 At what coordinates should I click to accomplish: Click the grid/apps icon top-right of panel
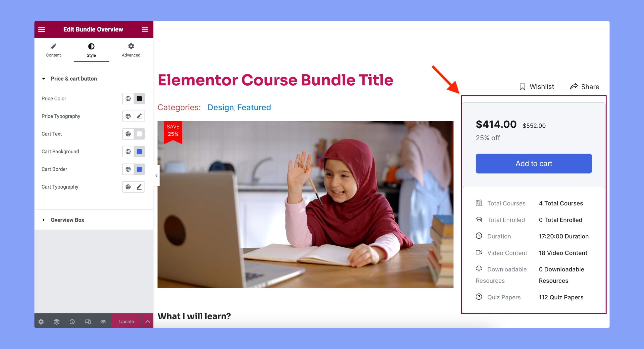point(145,30)
